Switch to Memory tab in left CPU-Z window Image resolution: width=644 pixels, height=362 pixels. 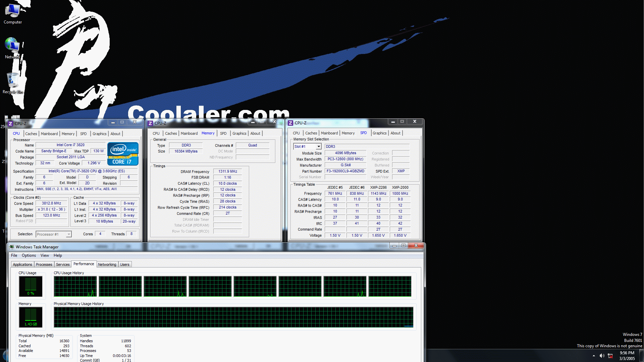point(68,134)
